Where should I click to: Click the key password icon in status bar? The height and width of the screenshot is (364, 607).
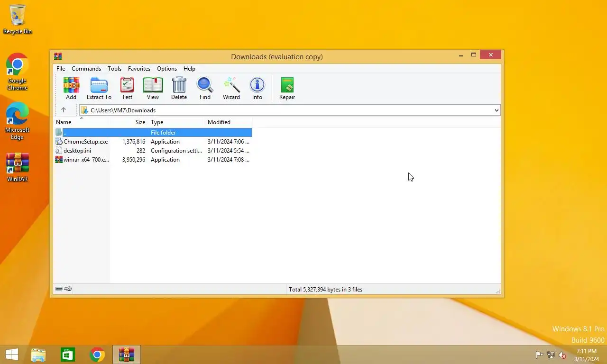coord(68,289)
